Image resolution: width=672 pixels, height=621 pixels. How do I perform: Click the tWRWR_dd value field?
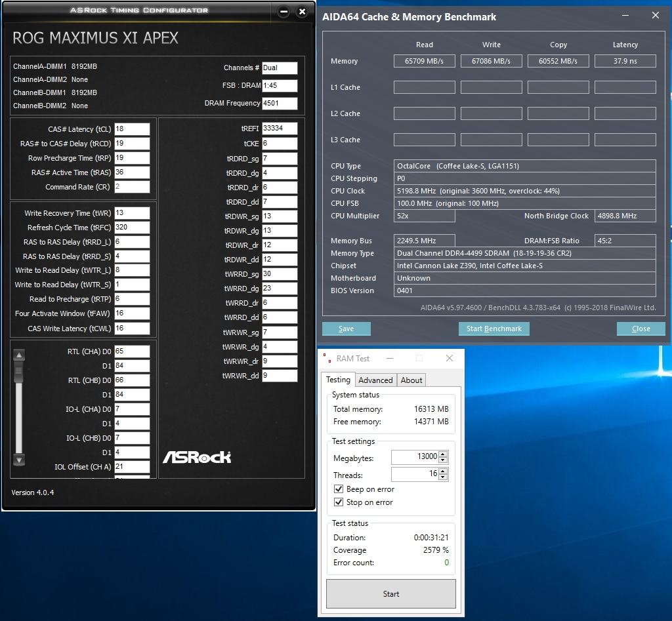280,376
